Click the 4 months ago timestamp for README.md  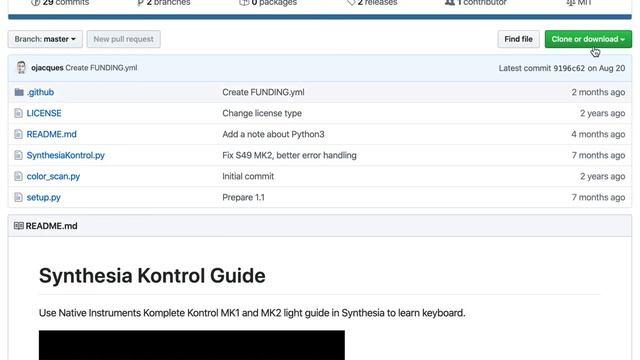pos(598,134)
